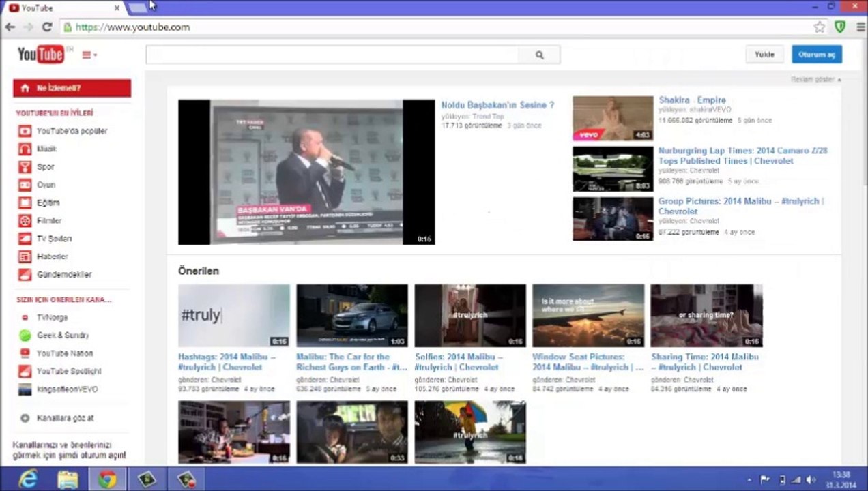Open TVNorge channel icon
The width and height of the screenshot is (868, 491).
click(x=25, y=317)
